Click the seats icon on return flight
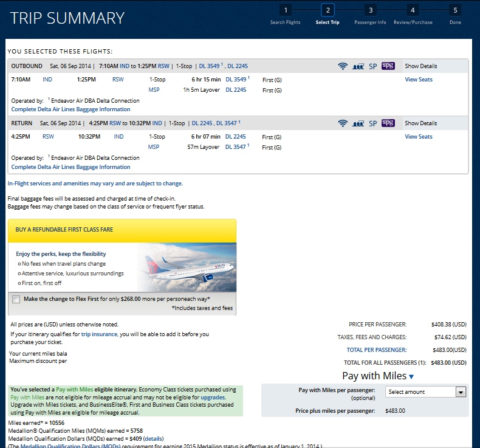The height and width of the screenshot is (448, 480). [x=358, y=123]
